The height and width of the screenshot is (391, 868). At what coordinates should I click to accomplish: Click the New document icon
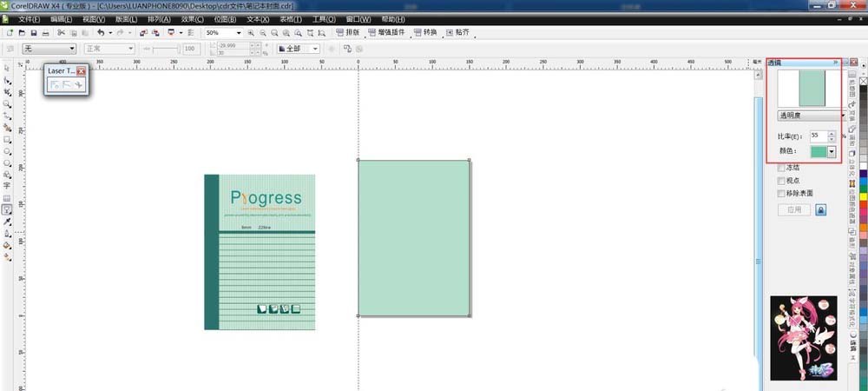[x=10, y=33]
